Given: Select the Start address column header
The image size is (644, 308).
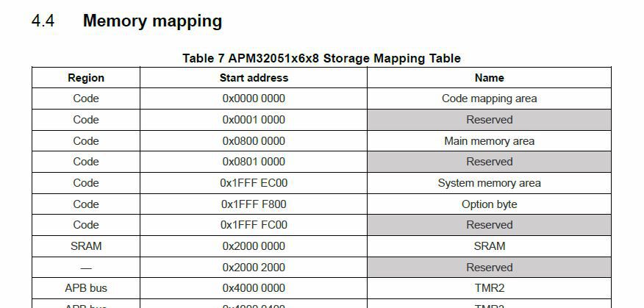Looking at the screenshot, I should (x=254, y=78).
